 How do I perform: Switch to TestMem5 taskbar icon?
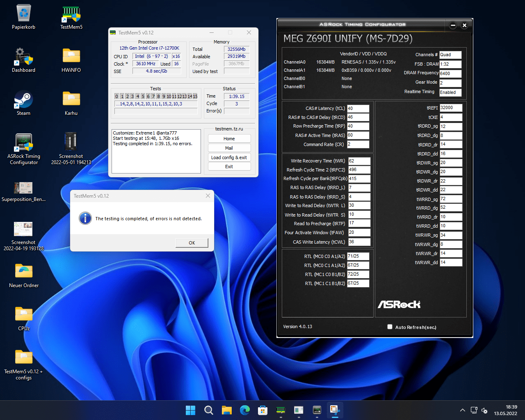281,410
